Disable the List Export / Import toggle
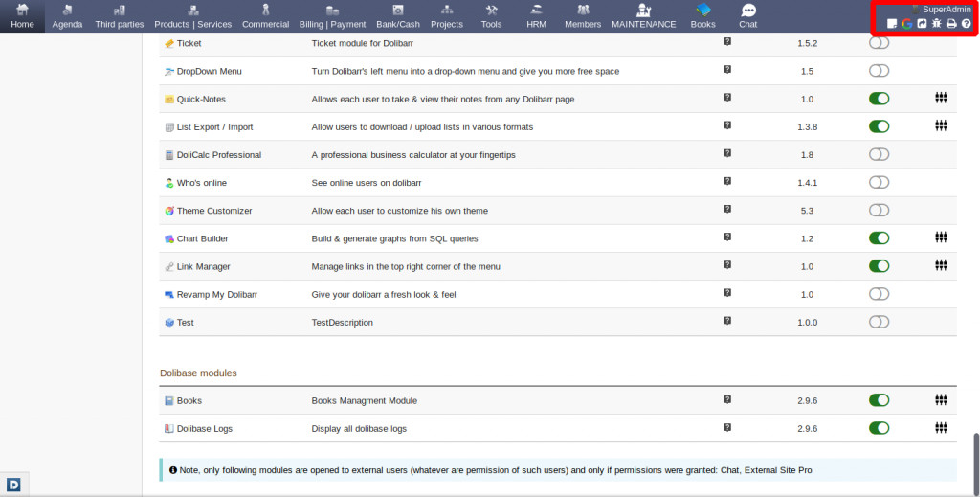The width and height of the screenshot is (980, 497). [879, 126]
